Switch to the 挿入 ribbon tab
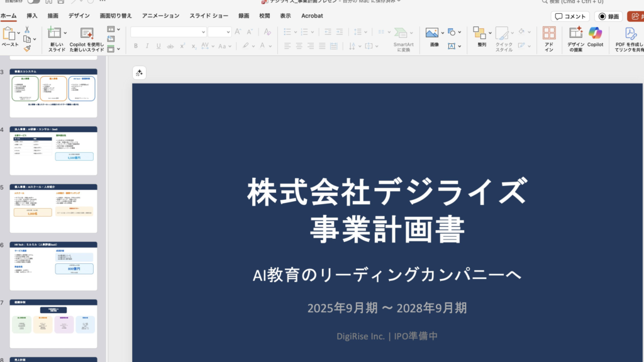Viewport: 644px width, 362px height. (x=32, y=16)
